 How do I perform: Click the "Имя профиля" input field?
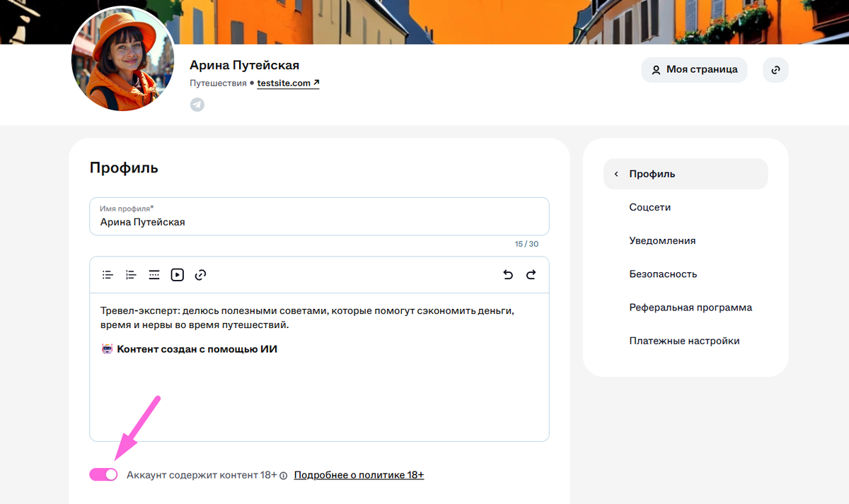pos(319,216)
